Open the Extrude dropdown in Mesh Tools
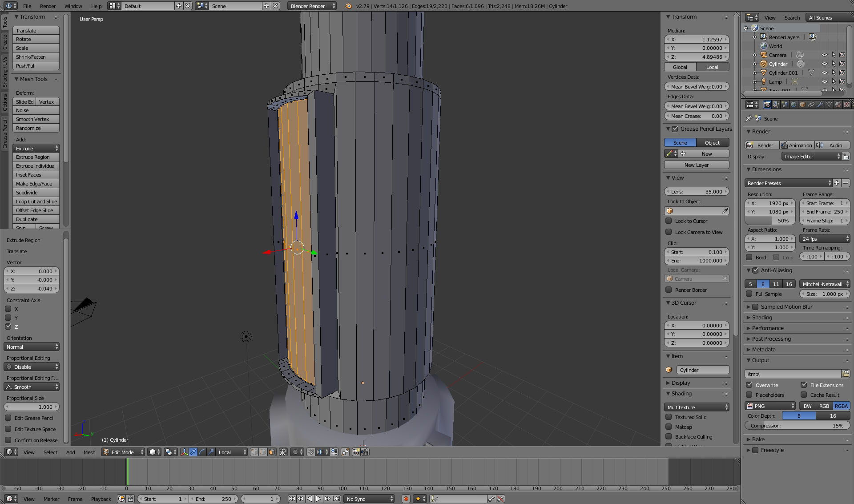The height and width of the screenshot is (504, 854). 36,148
